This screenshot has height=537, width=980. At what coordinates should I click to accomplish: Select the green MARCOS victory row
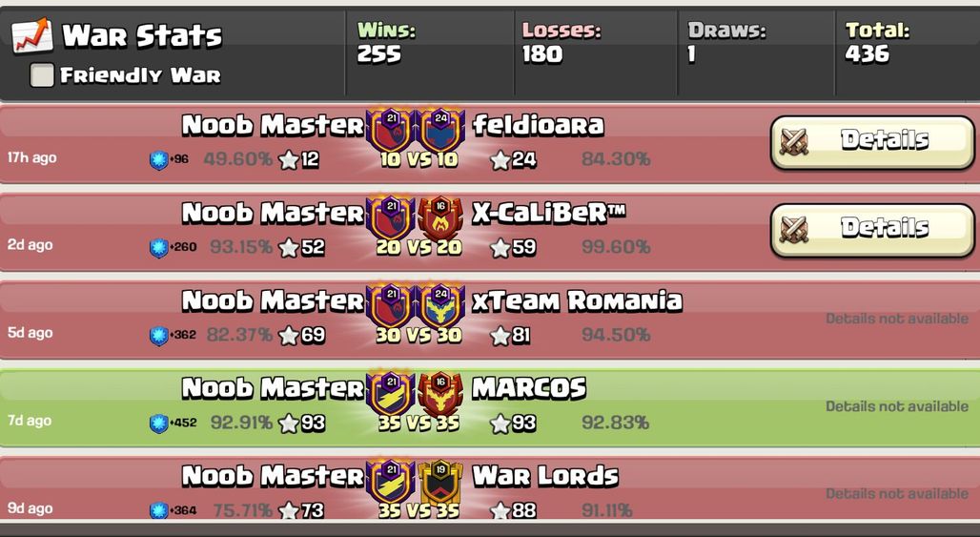coord(490,407)
